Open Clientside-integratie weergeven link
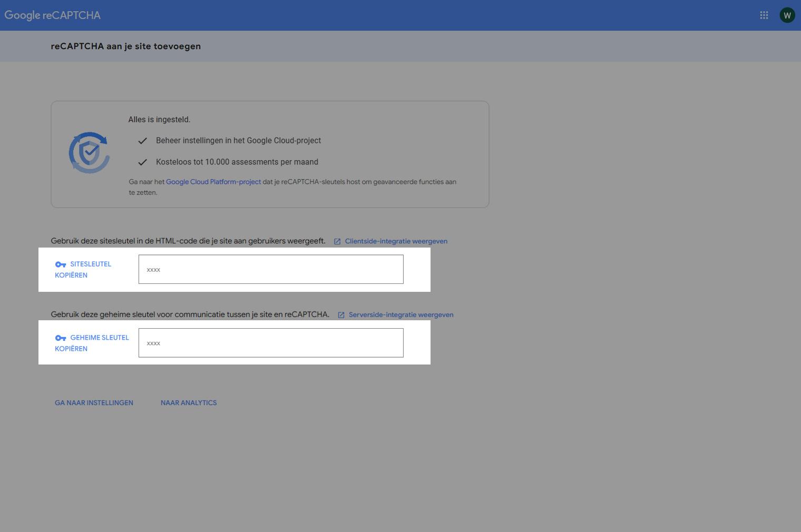801x532 pixels. click(x=396, y=241)
